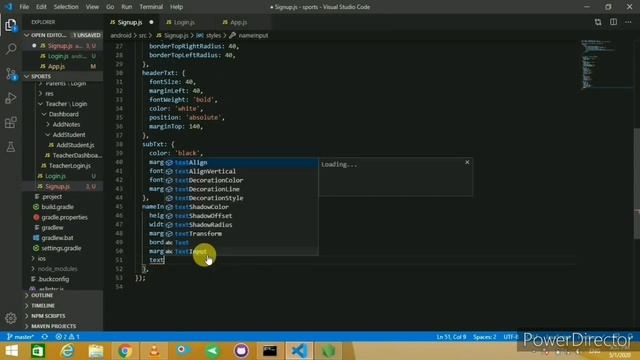Open the Run and Debug icon
640x360 pixels.
click(11, 98)
